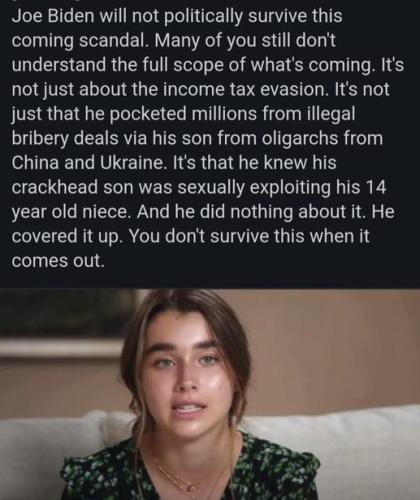Tap the phrase "comes out." ending the post
The height and width of the screenshot is (500, 420).
click(x=58, y=261)
